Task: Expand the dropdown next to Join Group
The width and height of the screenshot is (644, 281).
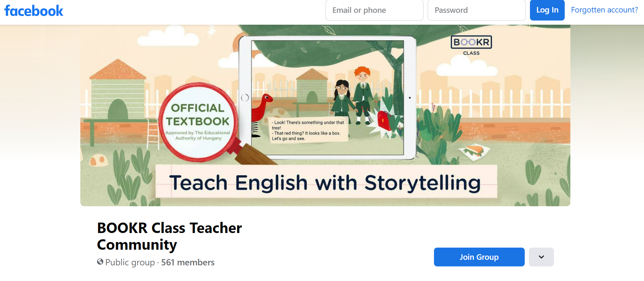Action: point(541,257)
